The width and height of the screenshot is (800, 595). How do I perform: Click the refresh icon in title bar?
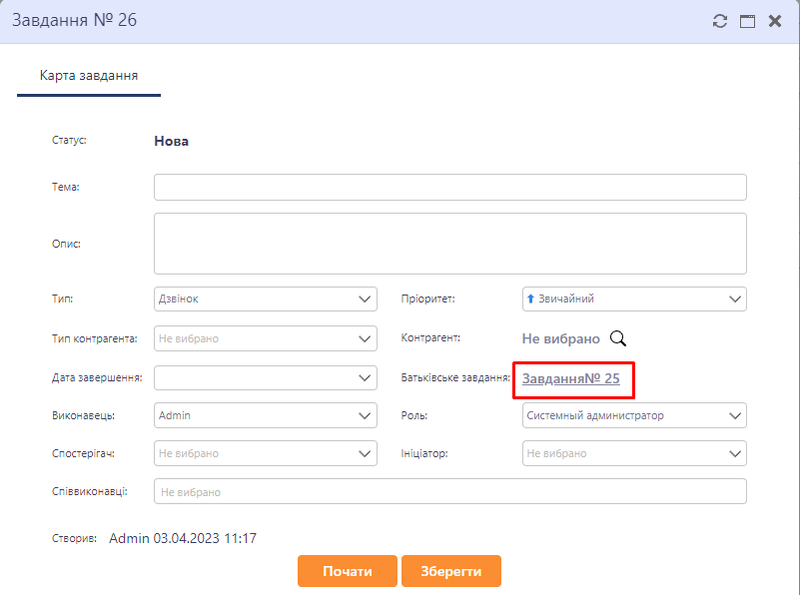719,21
